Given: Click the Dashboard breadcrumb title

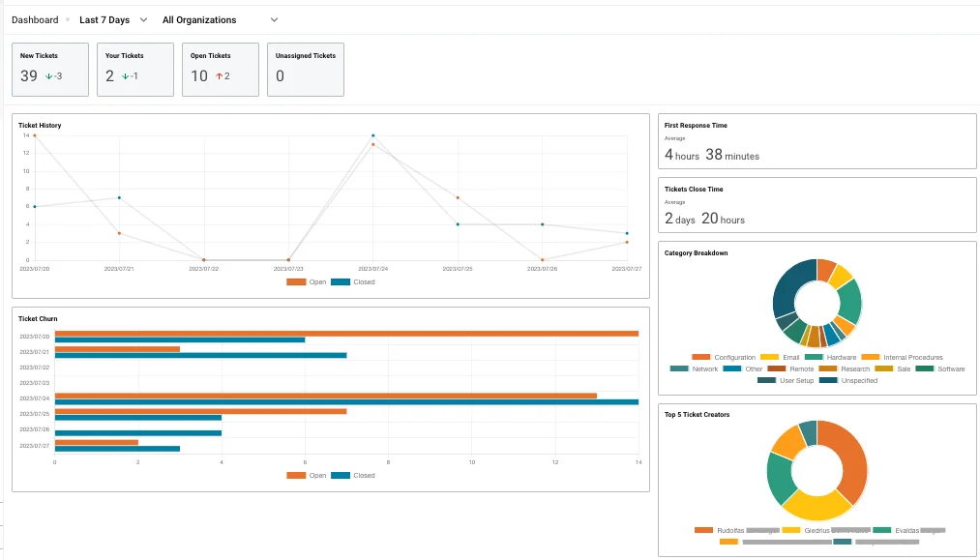Looking at the screenshot, I should pos(35,19).
